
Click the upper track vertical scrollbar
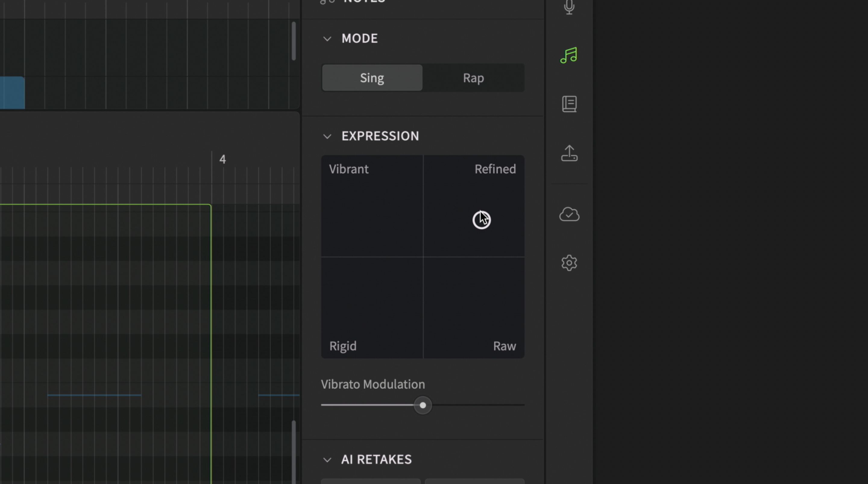click(x=294, y=41)
